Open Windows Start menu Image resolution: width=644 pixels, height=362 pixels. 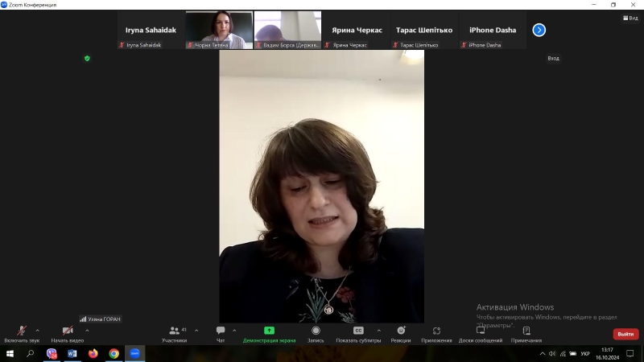pos(10,353)
